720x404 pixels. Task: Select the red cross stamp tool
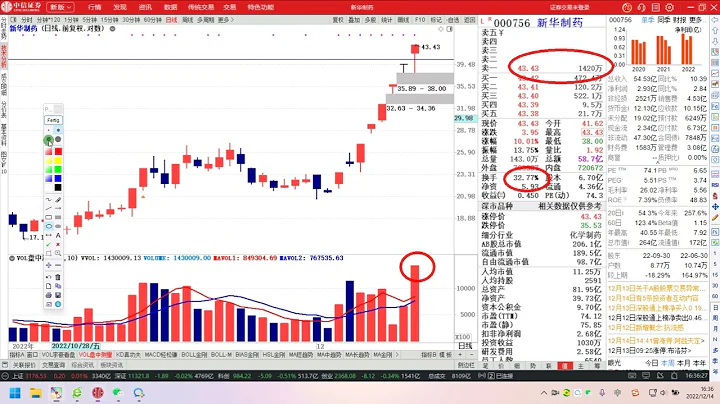pos(58,244)
